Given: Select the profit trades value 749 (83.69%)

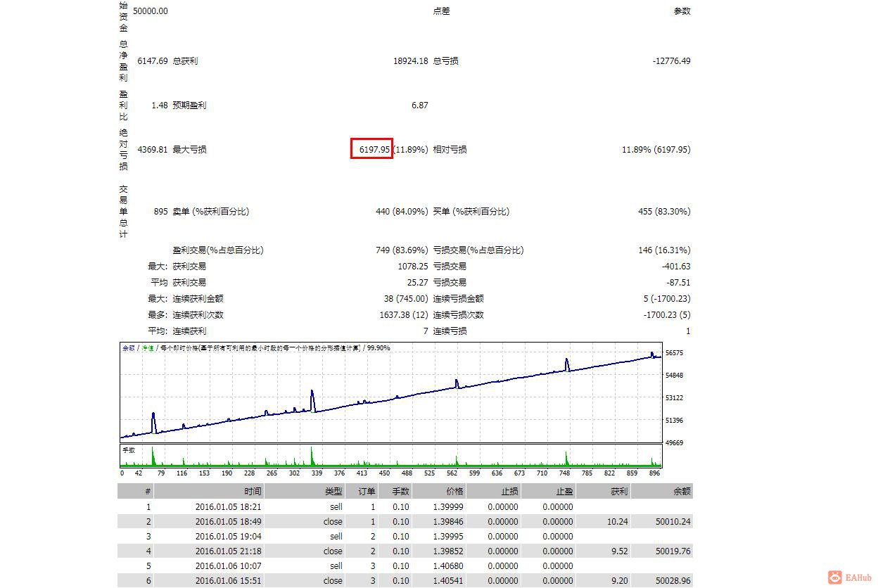Looking at the screenshot, I should tap(402, 250).
